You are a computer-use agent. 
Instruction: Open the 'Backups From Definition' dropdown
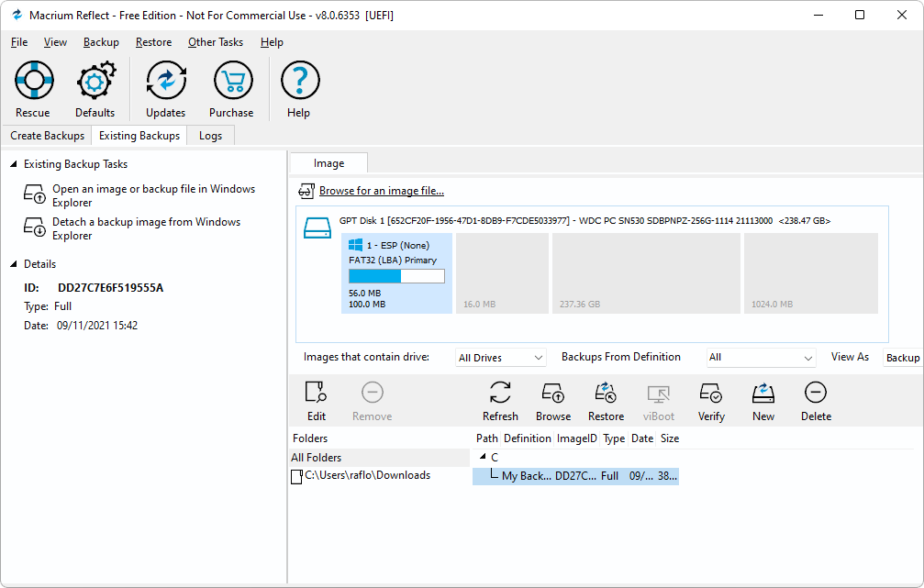tap(762, 357)
